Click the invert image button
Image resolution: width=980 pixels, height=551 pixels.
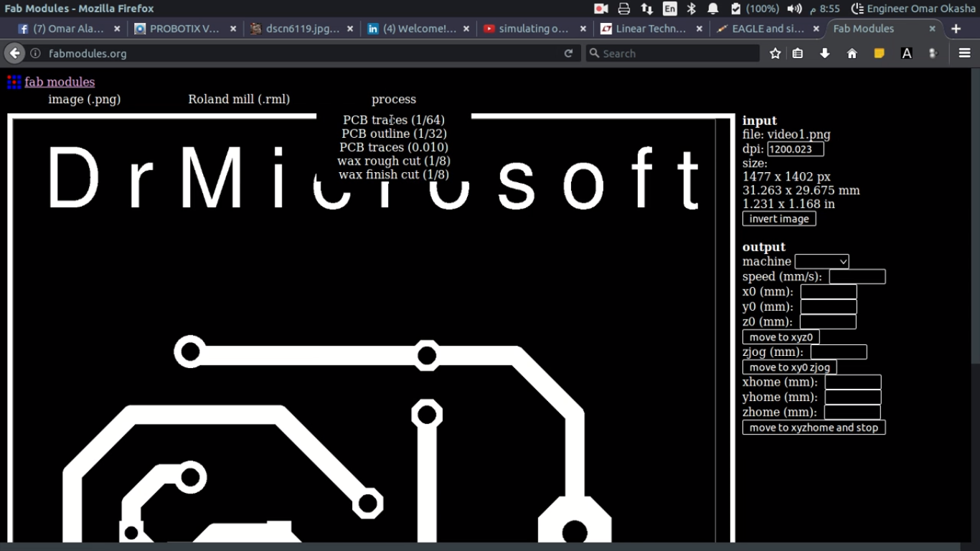click(779, 219)
